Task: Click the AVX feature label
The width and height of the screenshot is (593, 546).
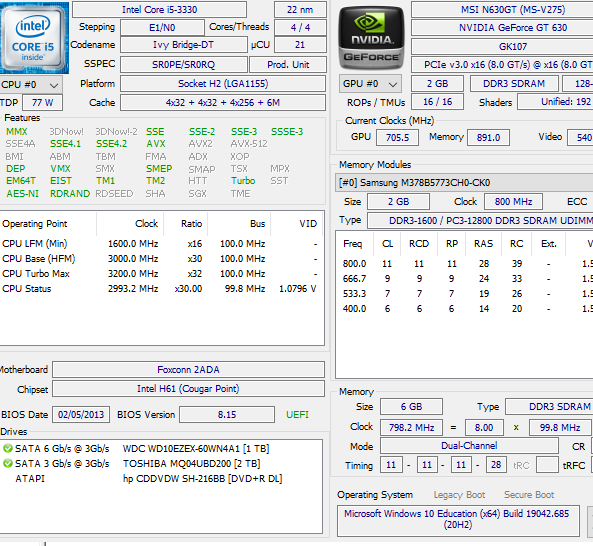Action: (x=156, y=144)
